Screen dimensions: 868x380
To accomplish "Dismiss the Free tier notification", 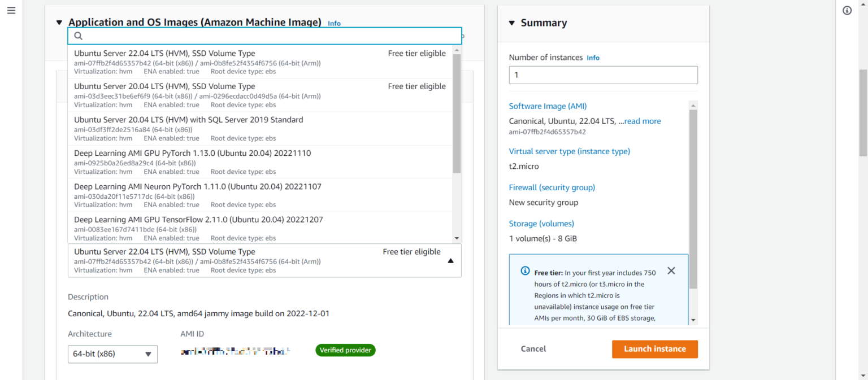I will (x=671, y=270).
